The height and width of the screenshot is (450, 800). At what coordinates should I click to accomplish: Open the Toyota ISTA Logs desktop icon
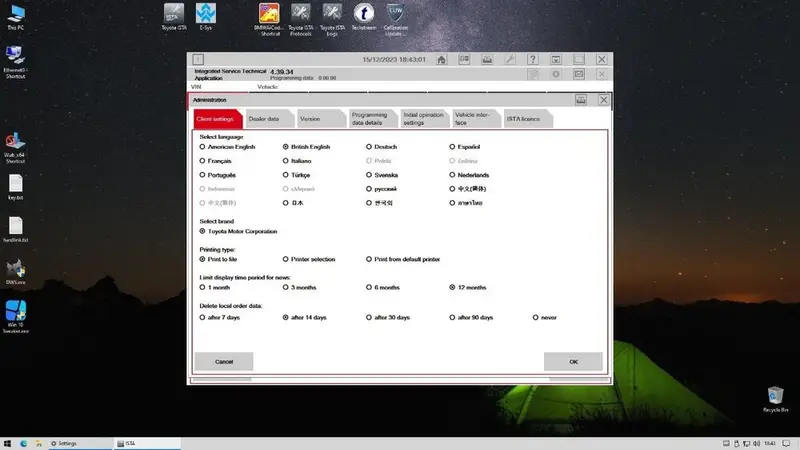pos(332,19)
